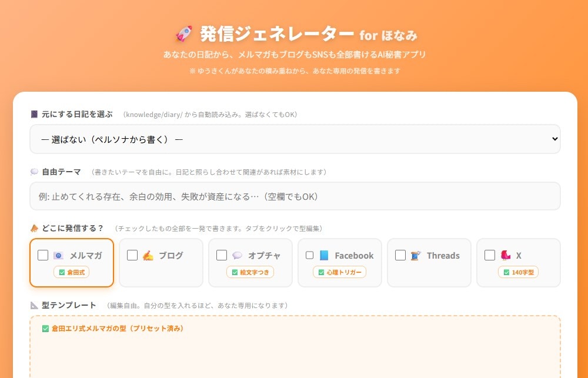Open the diary selection dropdown

coord(295,139)
